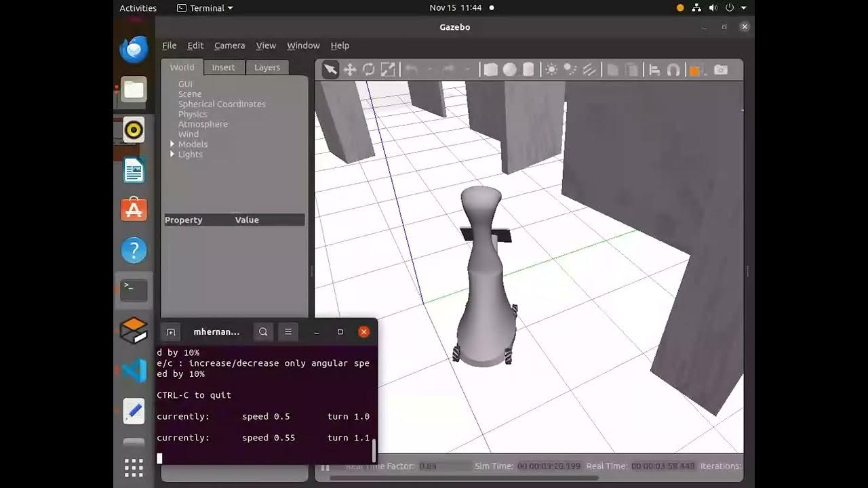Click the copy icon in toolbar
This screenshot has height=488, width=868.
(612, 70)
